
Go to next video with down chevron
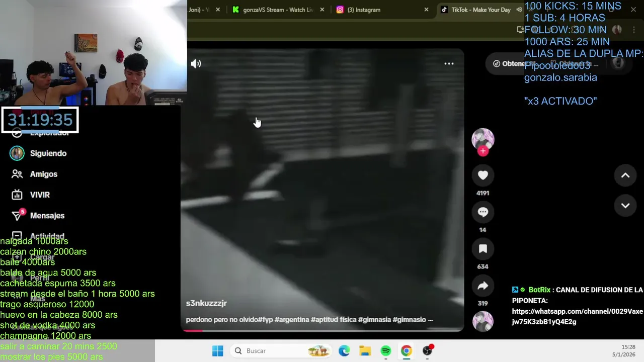coord(625,206)
